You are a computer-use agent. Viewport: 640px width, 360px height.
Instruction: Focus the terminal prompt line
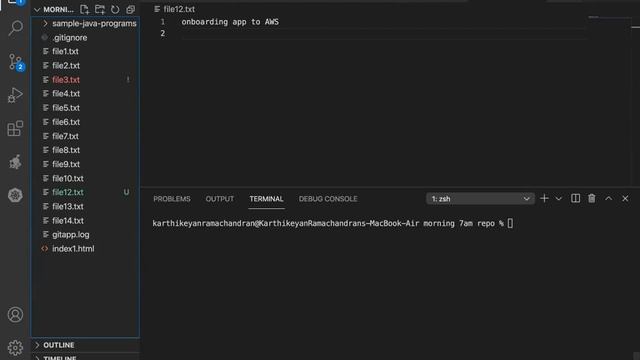point(333,223)
